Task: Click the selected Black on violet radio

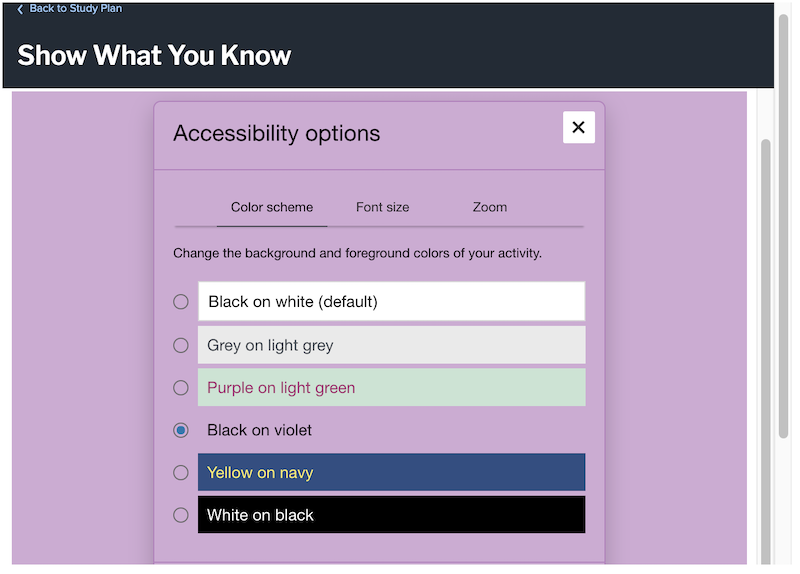Action: 181,430
